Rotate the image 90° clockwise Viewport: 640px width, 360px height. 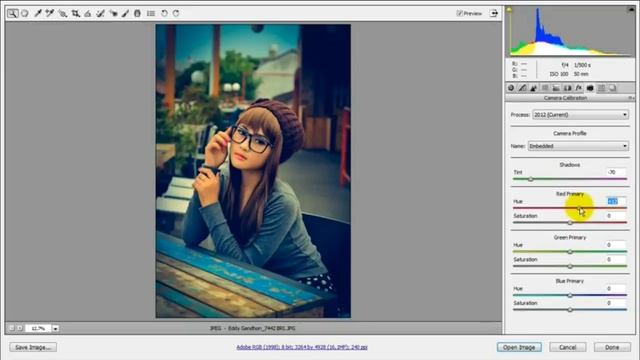point(176,13)
